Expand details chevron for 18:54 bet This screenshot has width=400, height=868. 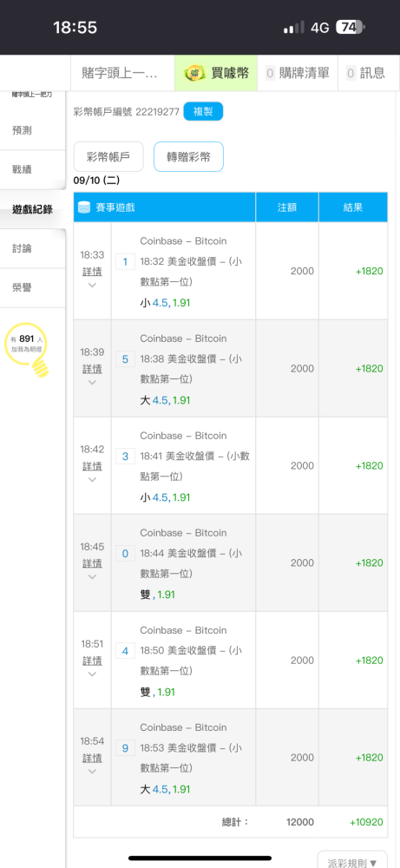tap(92, 771)
